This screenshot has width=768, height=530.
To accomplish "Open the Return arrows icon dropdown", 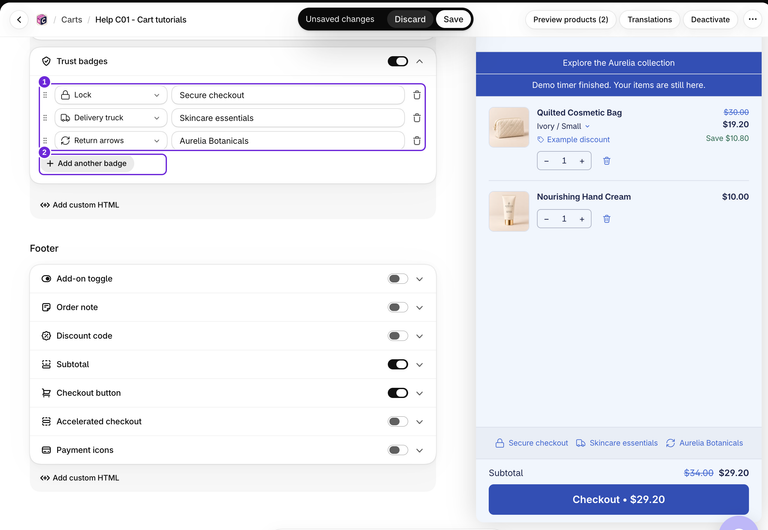I will [111, 141].
